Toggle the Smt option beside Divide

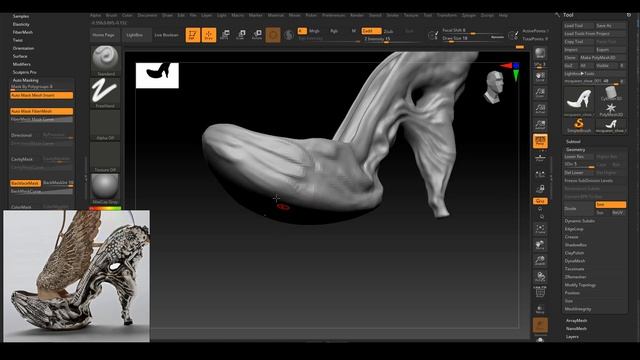click(x=611, y=204)
